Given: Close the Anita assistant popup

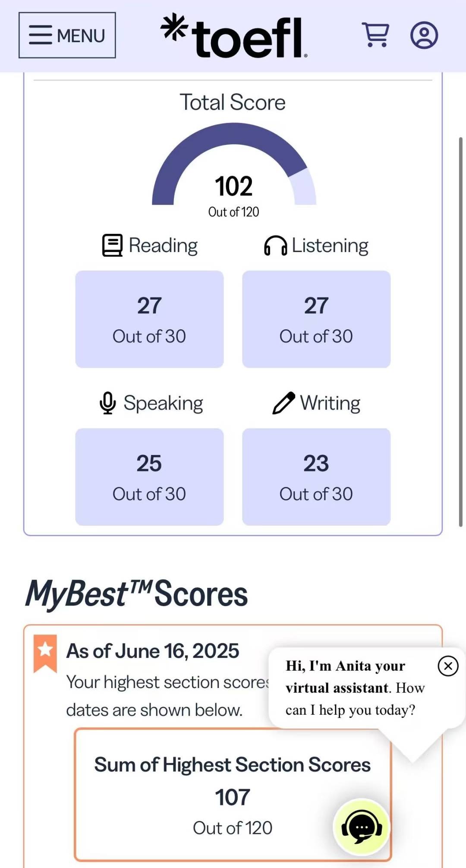Looking at the screenshot, I should click(448, 666).
